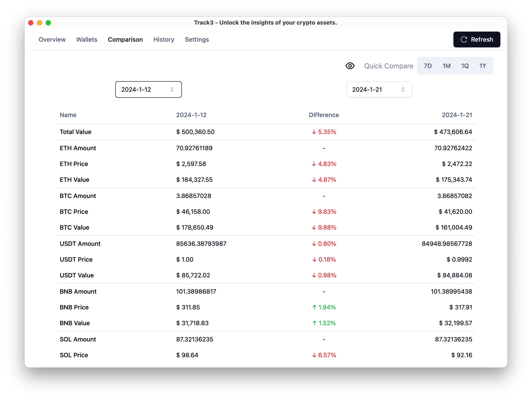Click the circular arrow icon in Refresh

tap(464, 40)
